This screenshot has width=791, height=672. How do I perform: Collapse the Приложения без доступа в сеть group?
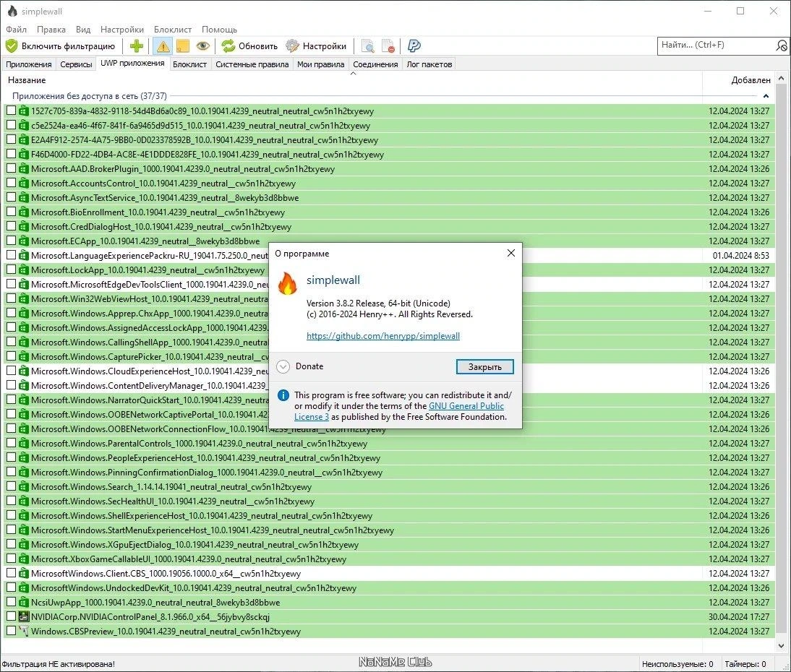pyautogui.click(x=766, y=96)
